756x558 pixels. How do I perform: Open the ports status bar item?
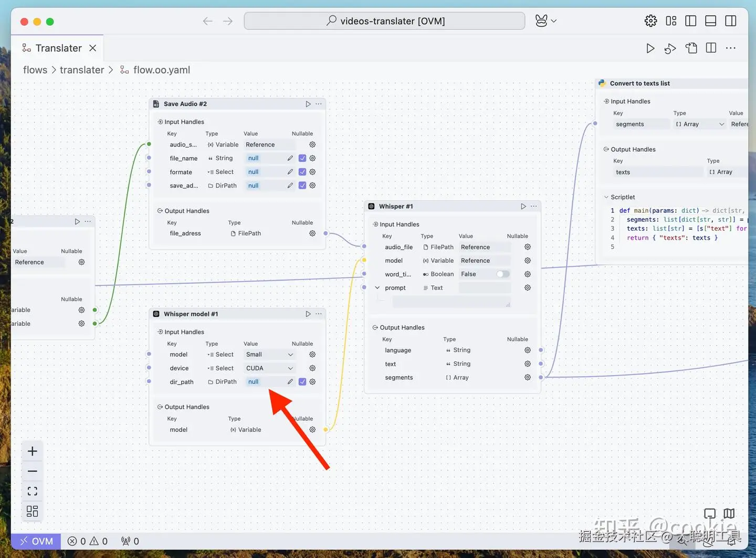(x=130, y=541)
